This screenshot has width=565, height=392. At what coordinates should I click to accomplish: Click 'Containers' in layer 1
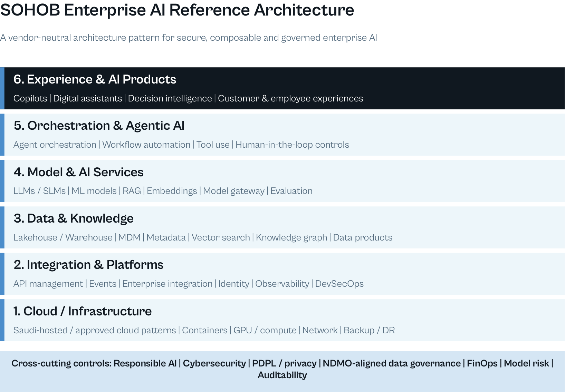205,331
